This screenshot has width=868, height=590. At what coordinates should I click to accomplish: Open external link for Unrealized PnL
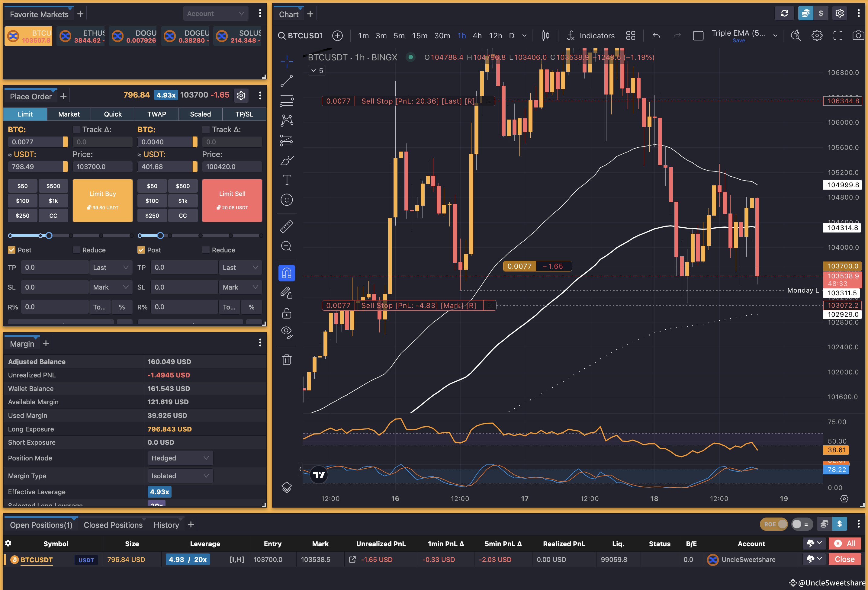click(352, 560)
